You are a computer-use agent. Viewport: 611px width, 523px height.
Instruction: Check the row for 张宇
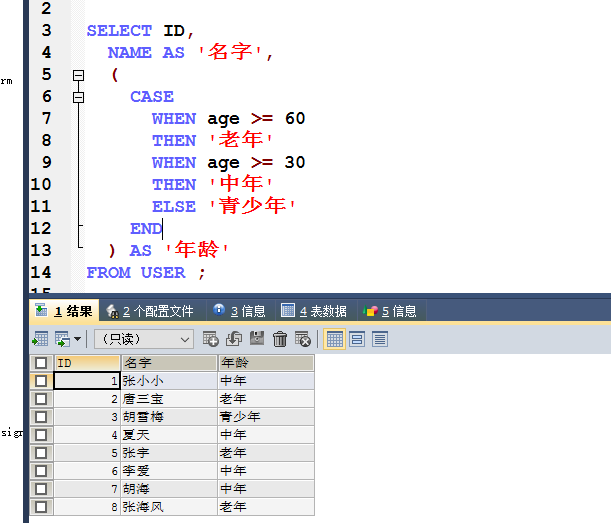[x=41, y=453]
